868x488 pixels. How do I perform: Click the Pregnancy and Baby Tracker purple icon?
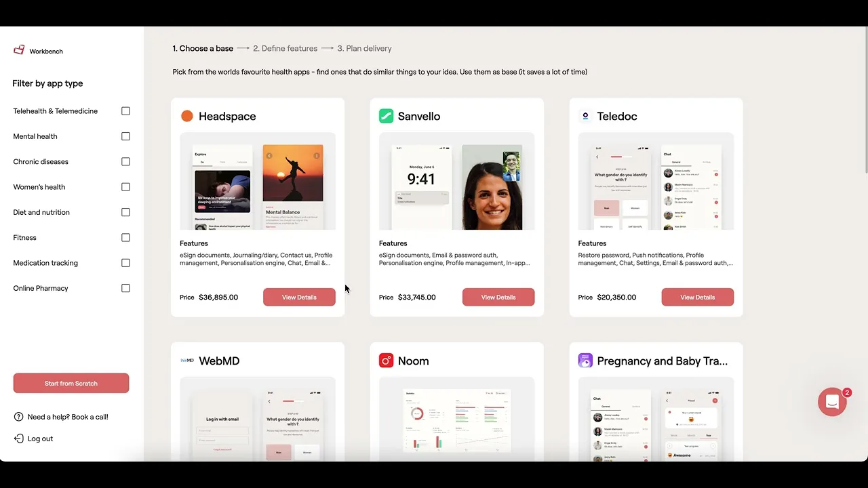point(585,361)
